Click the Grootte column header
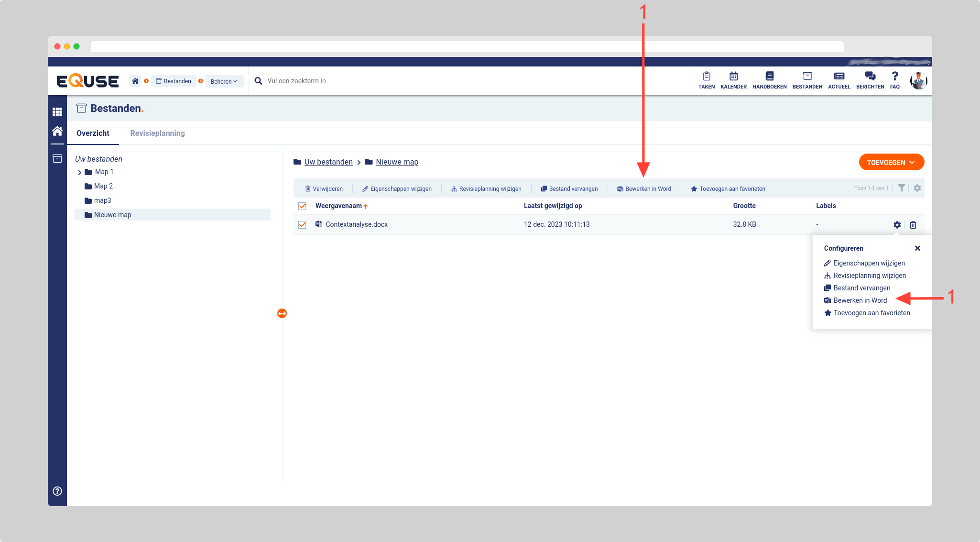The height and width of the screenshot is (542, 980). pyautogui.click(x=744, y=206)
